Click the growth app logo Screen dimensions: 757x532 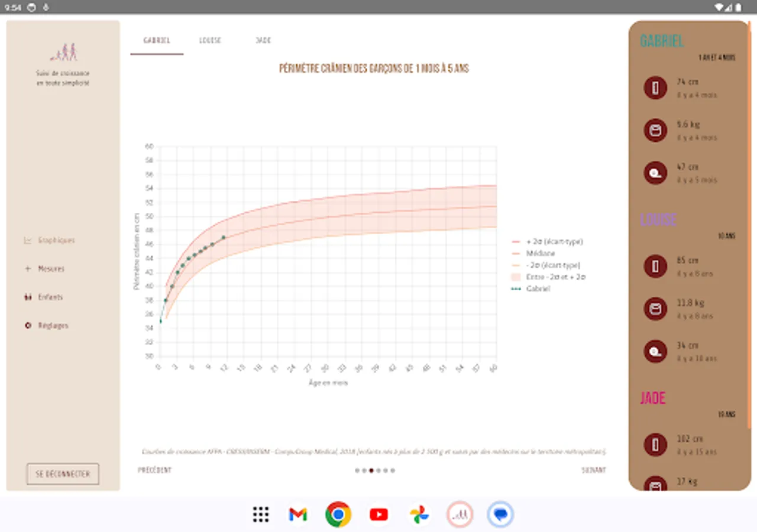[63, 52]
